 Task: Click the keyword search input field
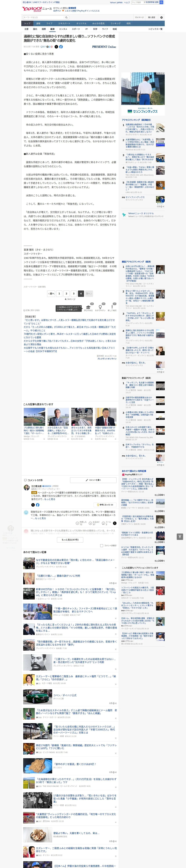(x=44, y=17)
